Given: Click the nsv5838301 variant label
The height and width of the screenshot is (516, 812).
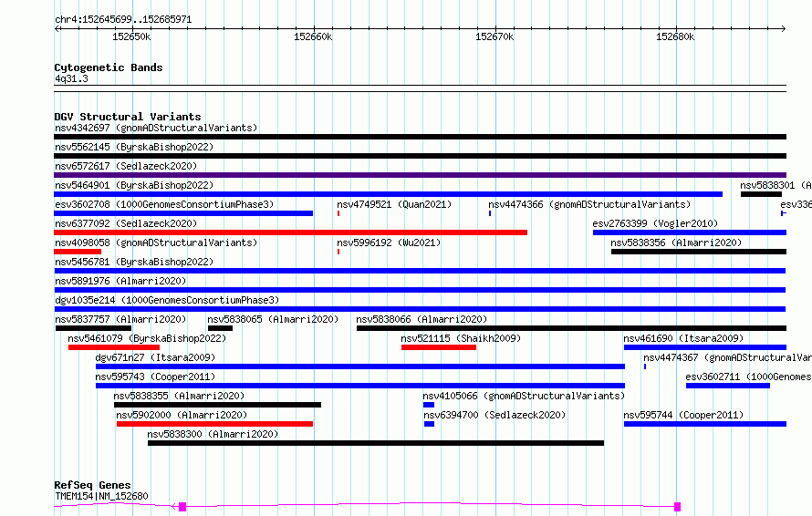Looking at the screenshot, I should [776, 185].
